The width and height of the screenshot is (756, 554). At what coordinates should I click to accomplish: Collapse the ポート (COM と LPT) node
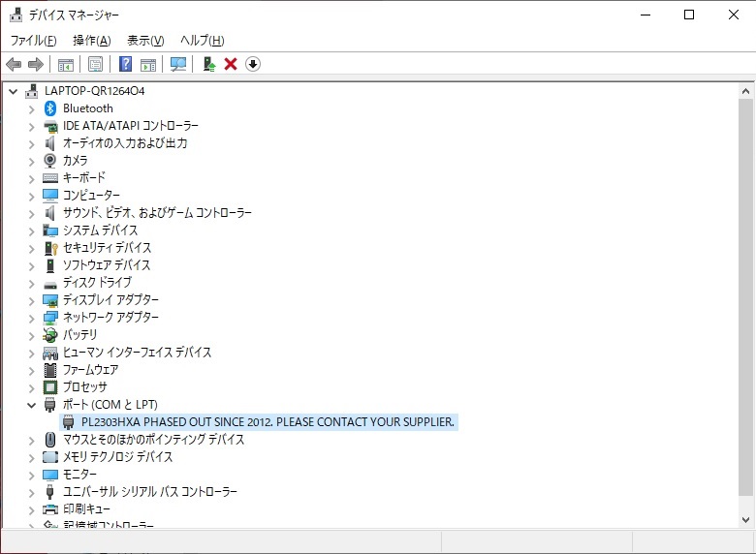(x=31, y=405)
